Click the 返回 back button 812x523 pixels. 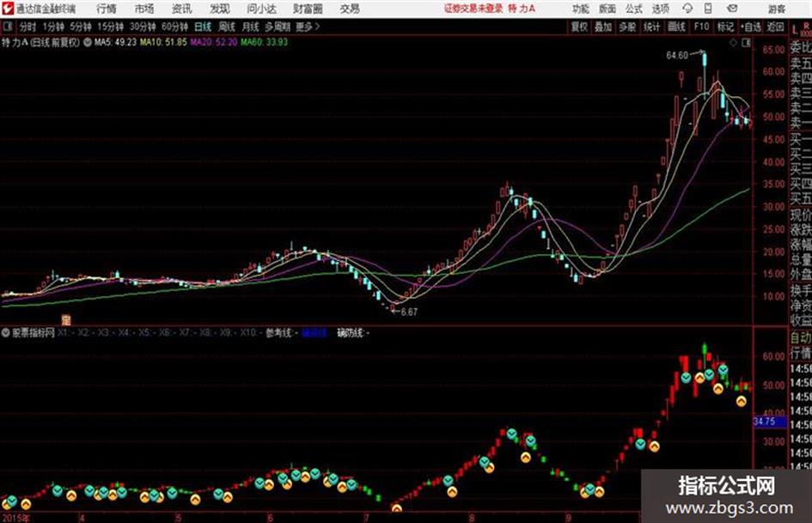pyautogui.click(x=775, y=27)
